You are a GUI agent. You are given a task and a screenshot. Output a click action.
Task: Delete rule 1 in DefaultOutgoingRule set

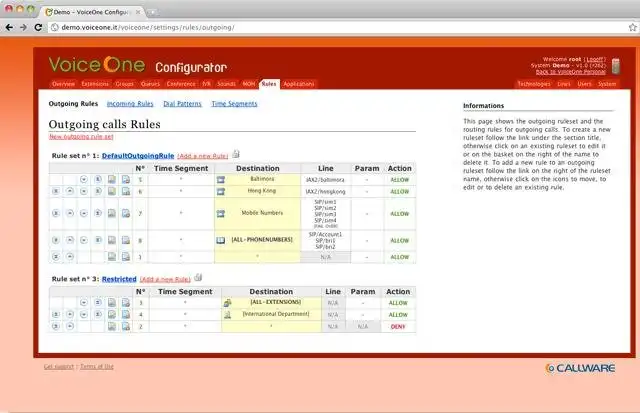[126, 257]
